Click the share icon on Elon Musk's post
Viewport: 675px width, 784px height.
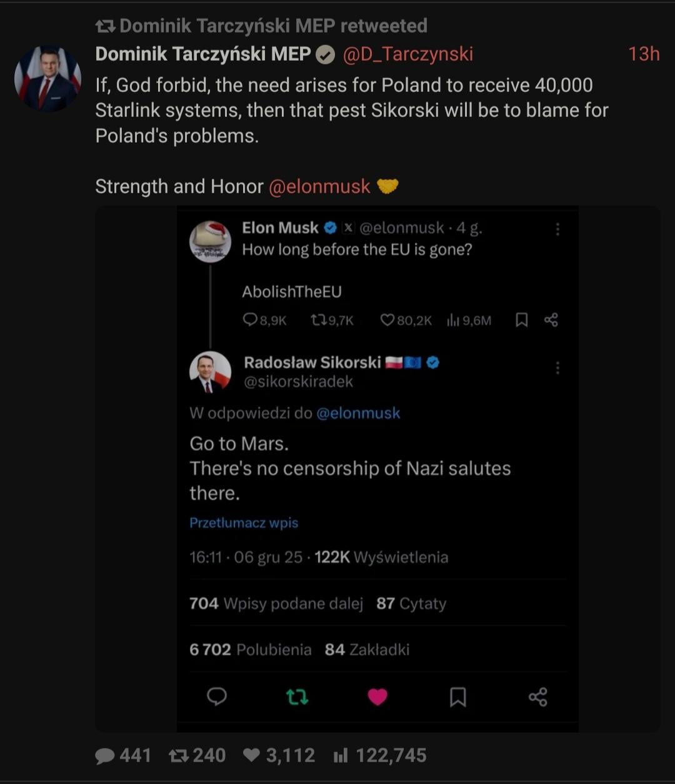[551, 320]
